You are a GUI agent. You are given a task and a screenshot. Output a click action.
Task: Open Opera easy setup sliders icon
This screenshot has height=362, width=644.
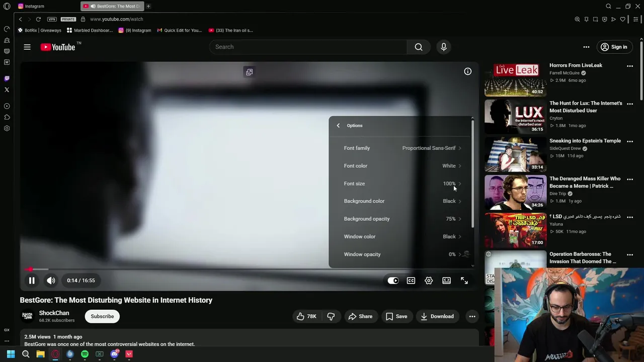(x=636, y=19)
